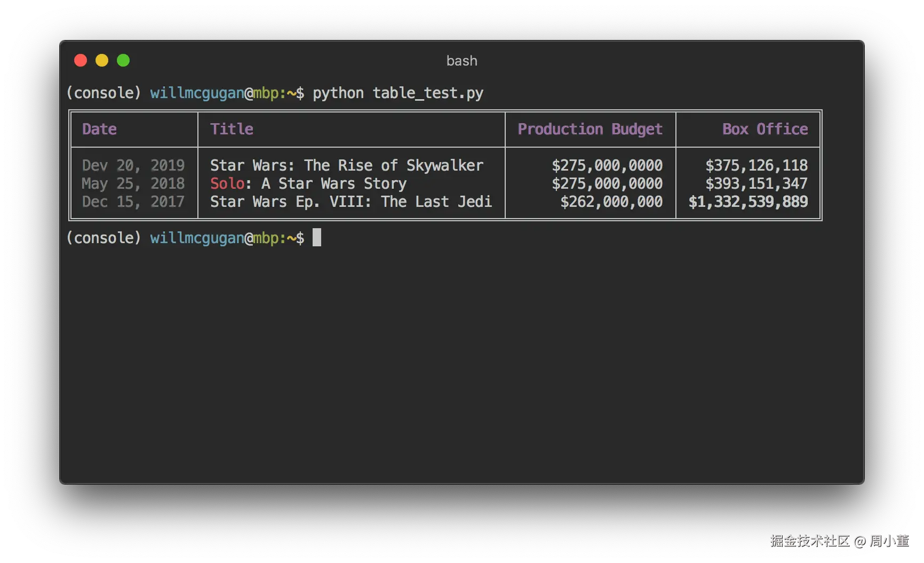Click Star Wars: The Rise of Skywalker
Viewport: 924px width, 563px height.
point(346,165)
